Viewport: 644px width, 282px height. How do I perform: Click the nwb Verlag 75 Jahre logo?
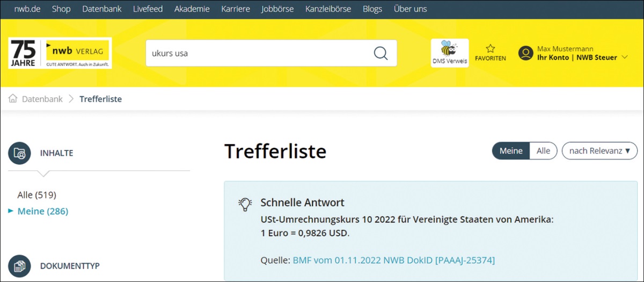[60, 53]
